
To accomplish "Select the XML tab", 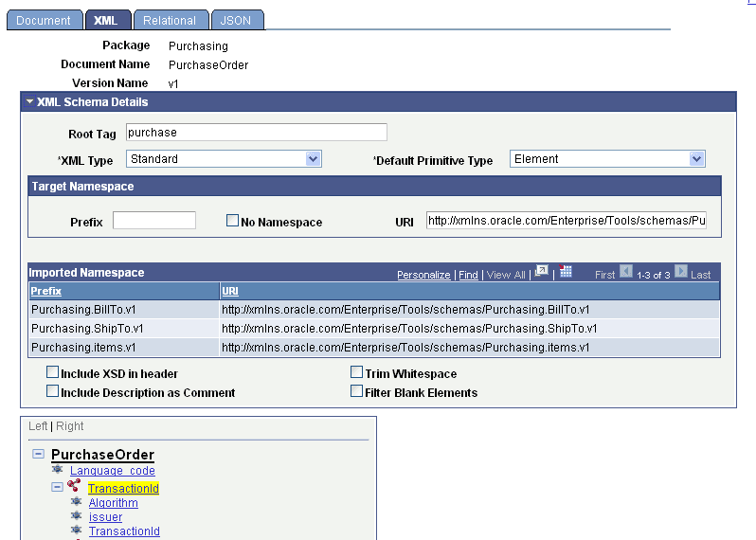I will 107,20.
